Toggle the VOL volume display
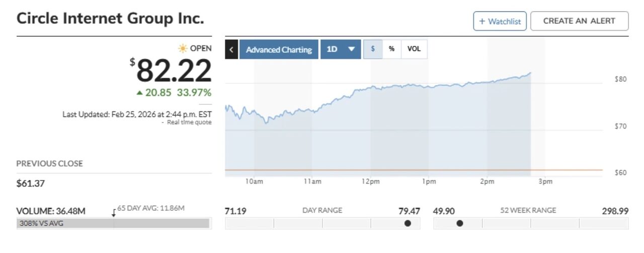The width and height of the screenshot is (644, 253). point(414,49)
